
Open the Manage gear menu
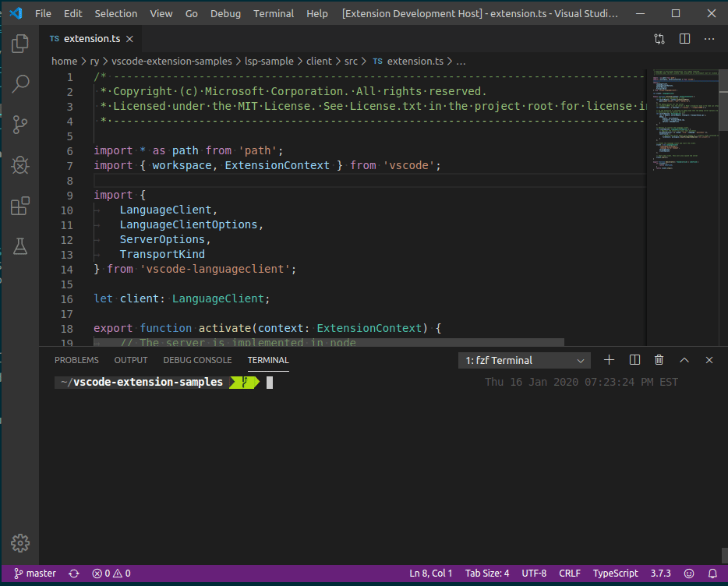[20, 543]
